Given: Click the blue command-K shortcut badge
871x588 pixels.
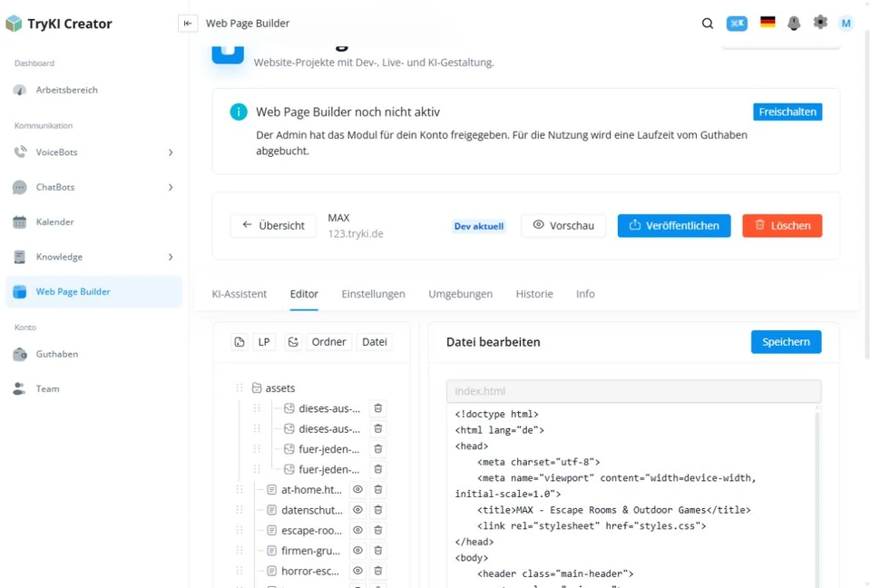Looking at the screenshot, I should pos(737,24).
